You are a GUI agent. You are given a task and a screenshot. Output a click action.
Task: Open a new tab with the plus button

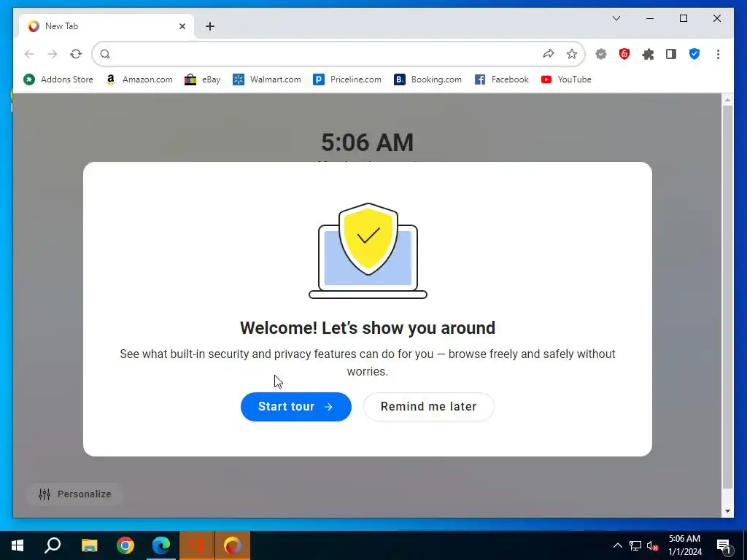click(x=209, y=26)
